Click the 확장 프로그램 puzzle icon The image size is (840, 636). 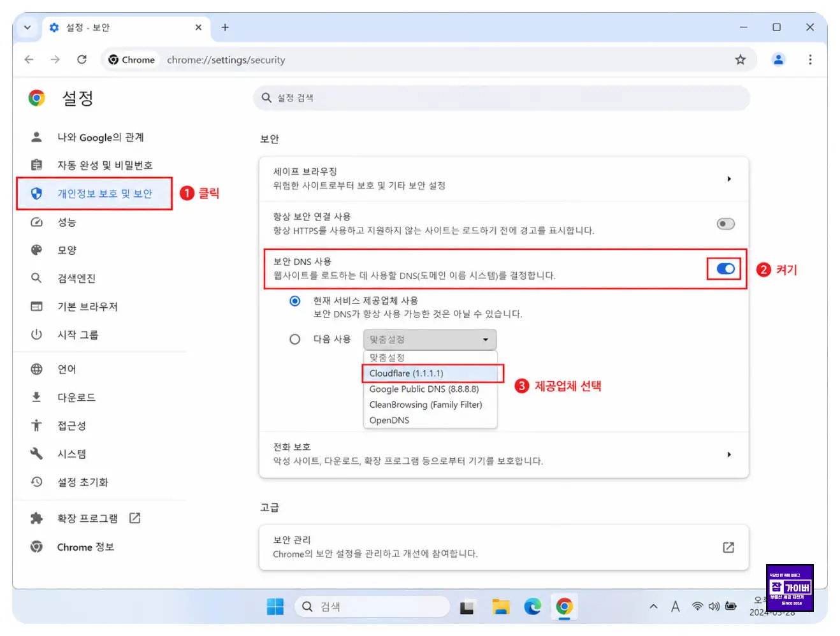click(x=36, y=518)
